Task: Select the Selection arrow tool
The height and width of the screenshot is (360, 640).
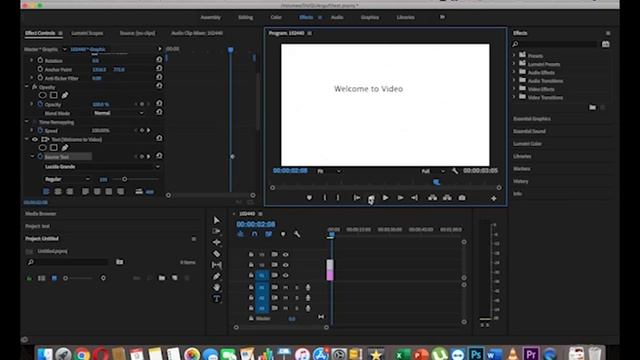Action: [x=216, y=220]
